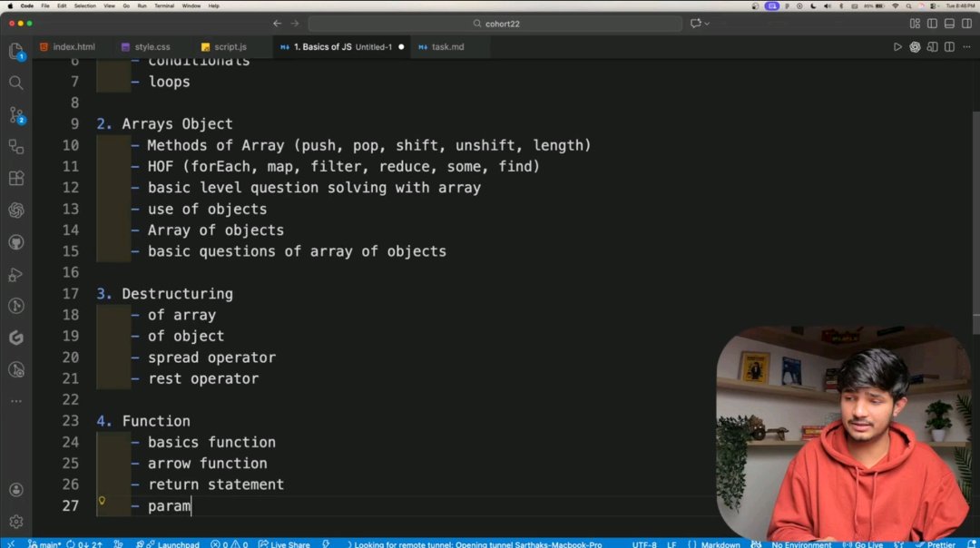Click the yellow lightbulb on line 27
The height and width of the screenshot is (548, 980).
click(102, 501)
